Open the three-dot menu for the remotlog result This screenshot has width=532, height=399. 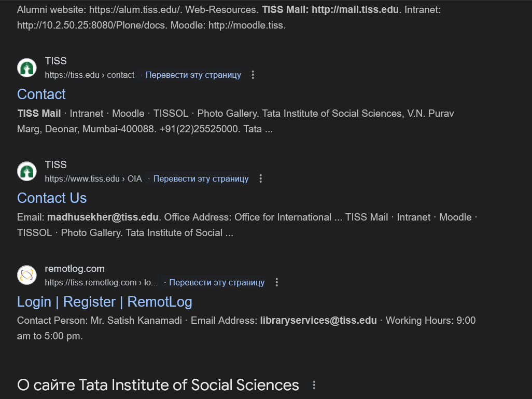[x=277, y=282]
